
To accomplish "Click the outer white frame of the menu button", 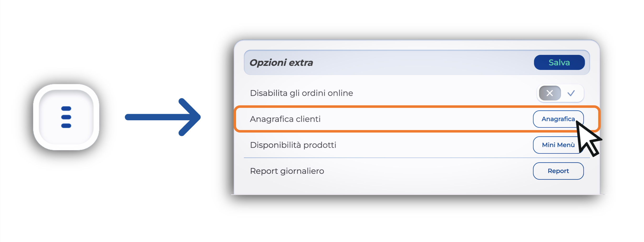I will coord(36,117).
